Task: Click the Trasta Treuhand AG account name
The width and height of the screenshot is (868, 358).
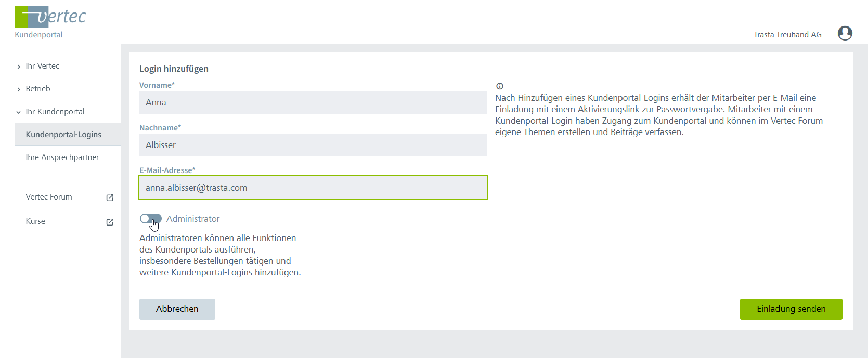Action: click(x=787, y=35)
